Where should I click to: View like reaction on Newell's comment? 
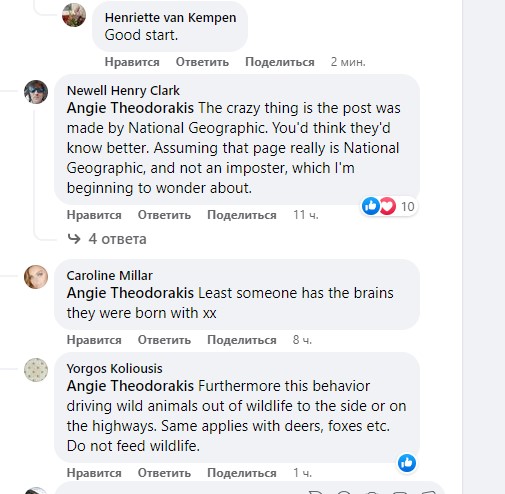(371, 206)
